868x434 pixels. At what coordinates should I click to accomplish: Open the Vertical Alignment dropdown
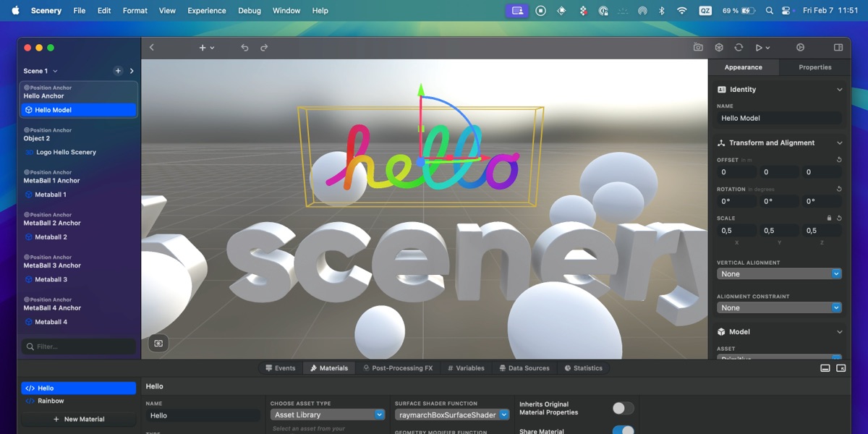tap(779, 274)
